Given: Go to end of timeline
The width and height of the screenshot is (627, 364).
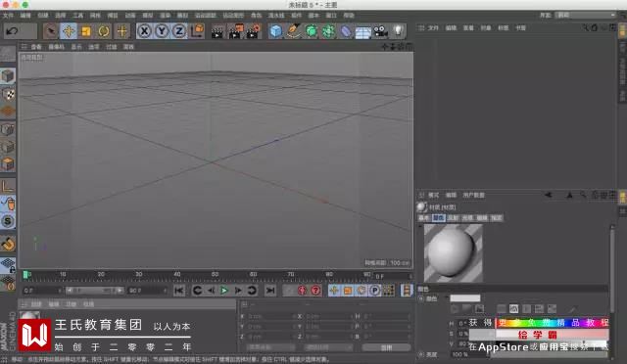Looking at the screenshot, I should [x=270, y=291].
